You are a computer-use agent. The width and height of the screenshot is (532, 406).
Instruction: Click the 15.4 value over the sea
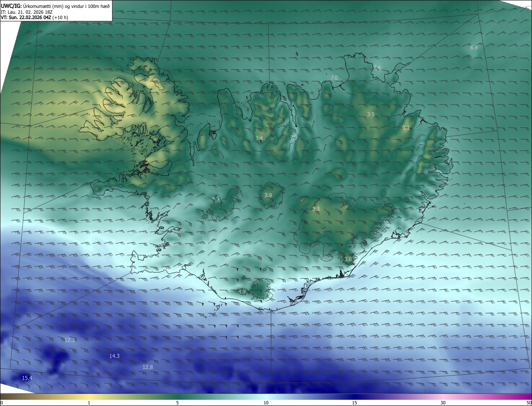27,378
